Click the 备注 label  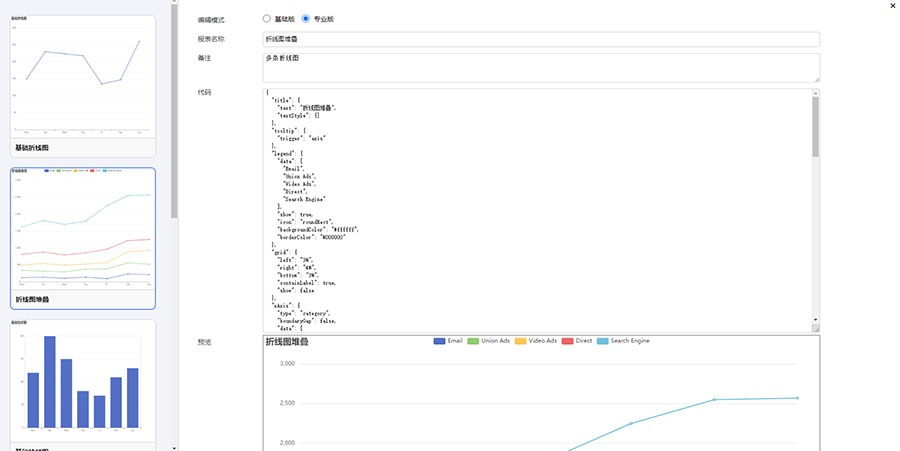tap(204, 59)
